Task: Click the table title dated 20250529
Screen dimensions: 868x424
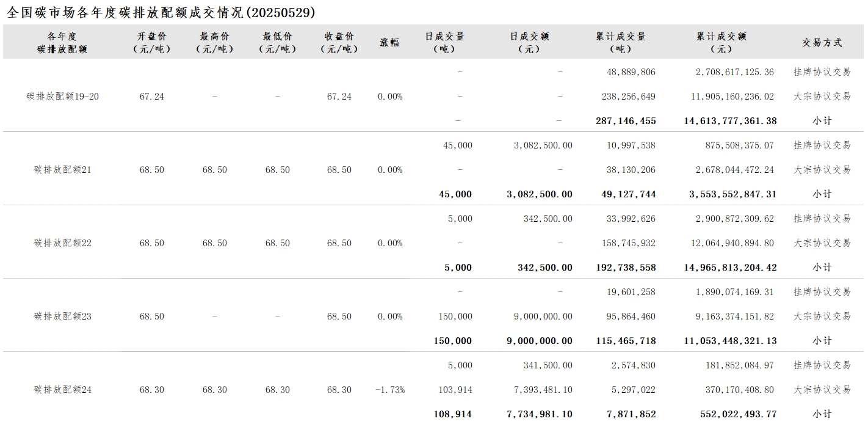Action: point(161,12)
